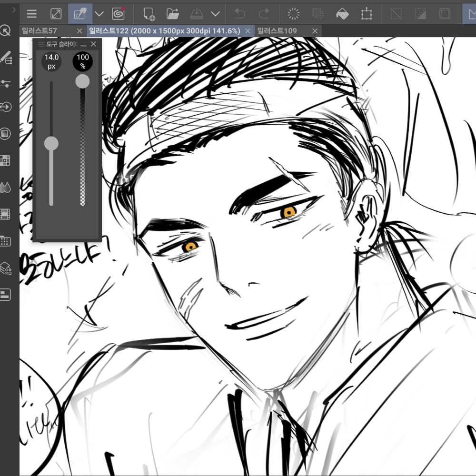This screenshot has height=476, width=476.
Task: Open the Quick Access cursor-circle icon in sidebar
Action: [x=5, y=30]
